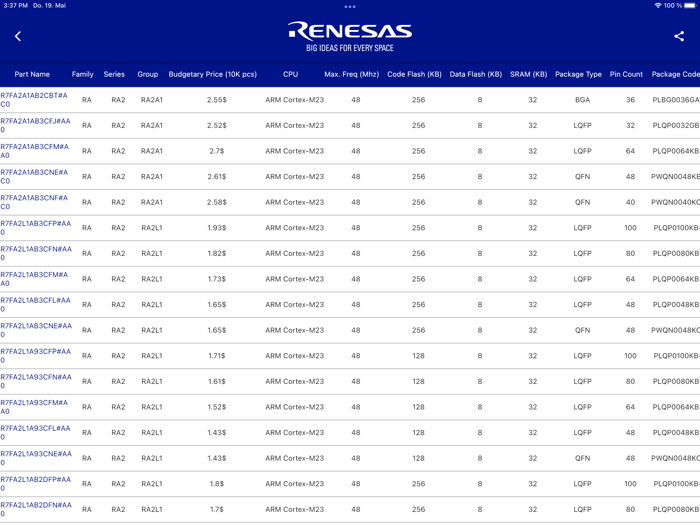Open part R7FA2L1A93CFN#AA0

[36, 381]
